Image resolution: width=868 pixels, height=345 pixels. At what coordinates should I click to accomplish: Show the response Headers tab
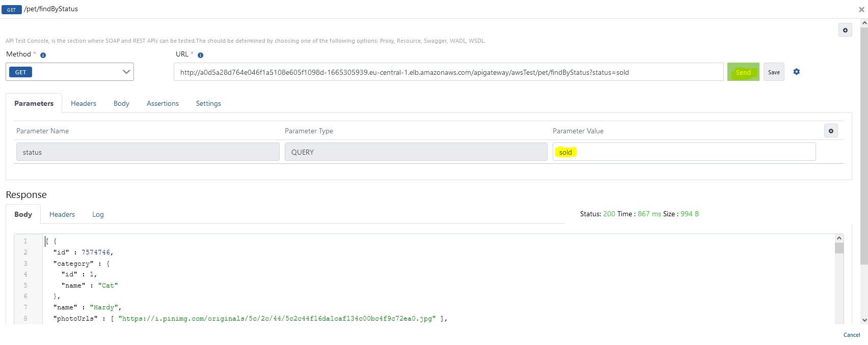pyautogui.click(x=62, y=214)
